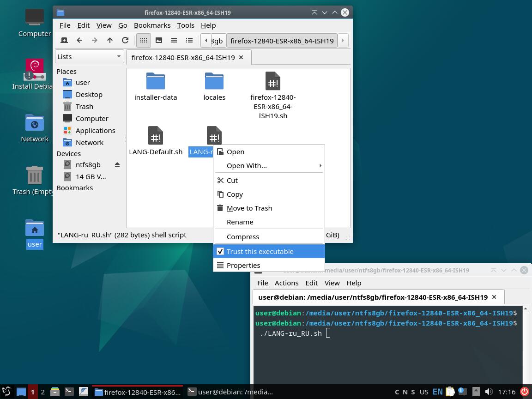Switch to detailed list view icon
Viewport: 532px width, 399px height.
189,41
